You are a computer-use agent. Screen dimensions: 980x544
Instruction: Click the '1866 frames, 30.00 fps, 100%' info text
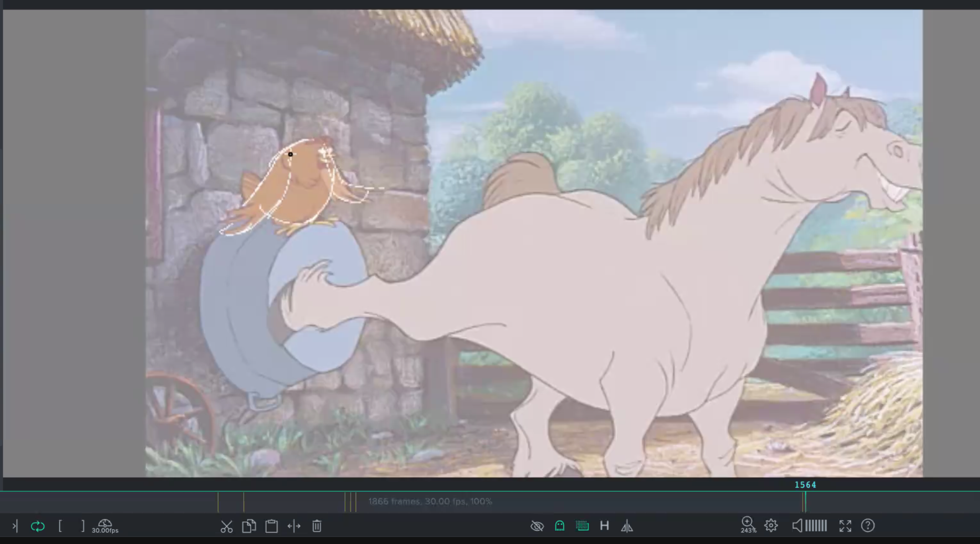[430, 501]
